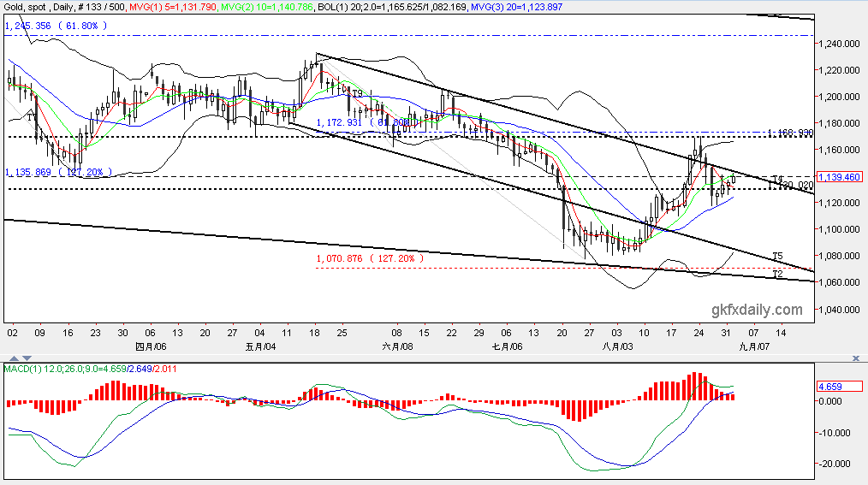Select the 1,172.931 Fibonacci label
The width and height of the screenshot is (868, 485).
pyautogui.click(x=364, y=122)
